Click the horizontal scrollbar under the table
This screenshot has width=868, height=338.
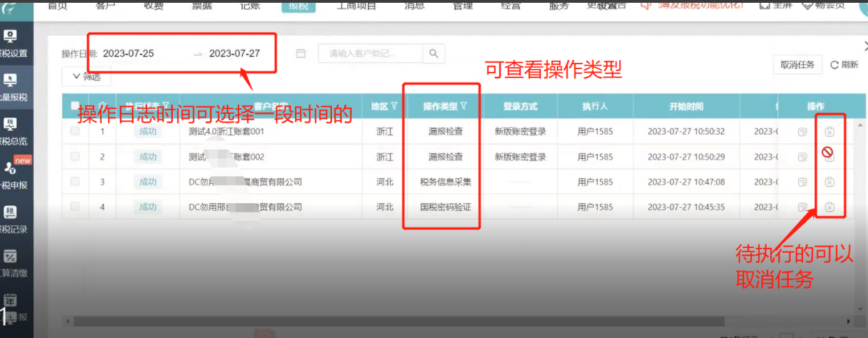pyautogui.click(x=419, y=321)
